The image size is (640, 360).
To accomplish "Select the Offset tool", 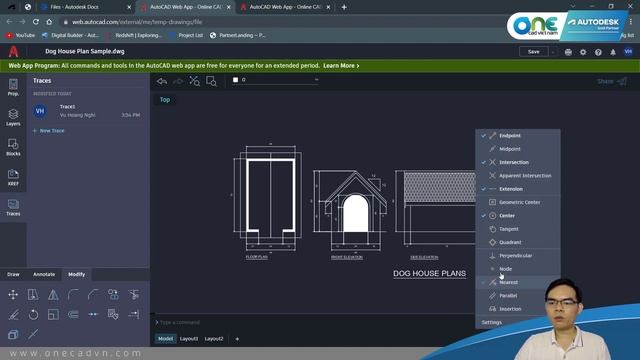I will tap(73, 314).
